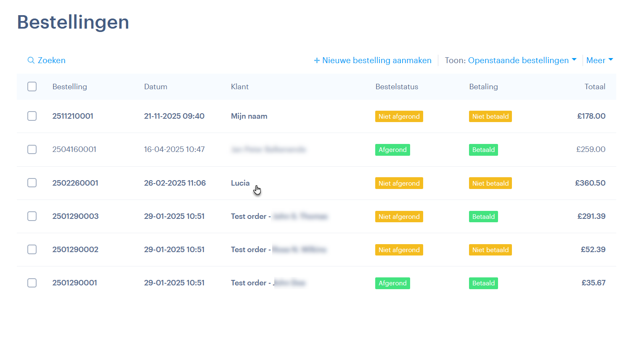644x338 pixels.
Task: Click Betaald badge of order 2504160001
Action: 483,150
